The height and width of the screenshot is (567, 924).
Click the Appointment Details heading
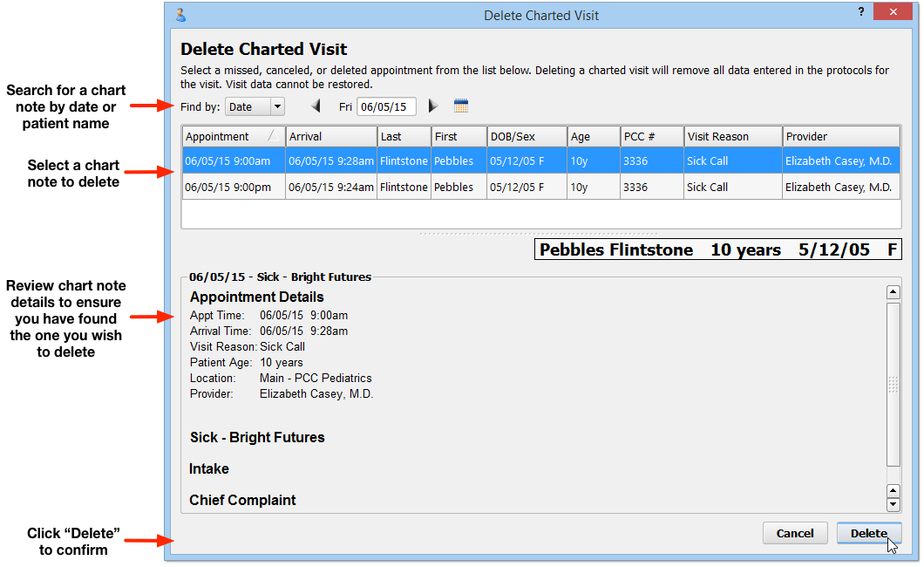[x=257, y=297]
